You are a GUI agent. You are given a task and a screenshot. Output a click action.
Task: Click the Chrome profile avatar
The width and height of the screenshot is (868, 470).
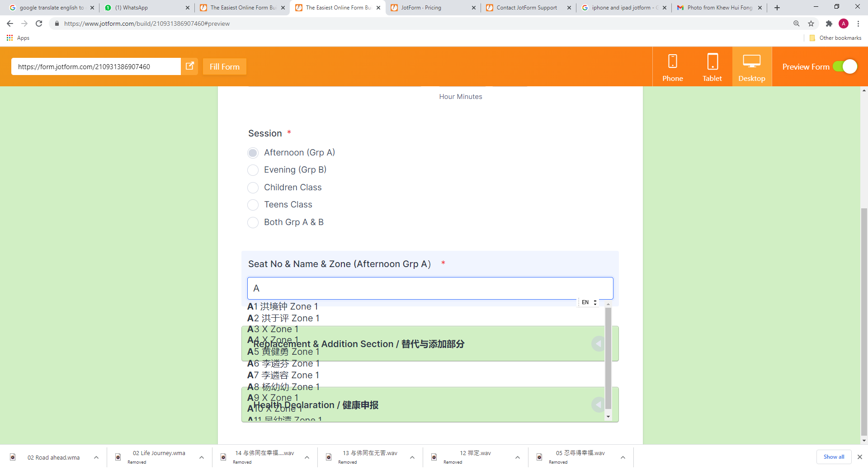844,23
